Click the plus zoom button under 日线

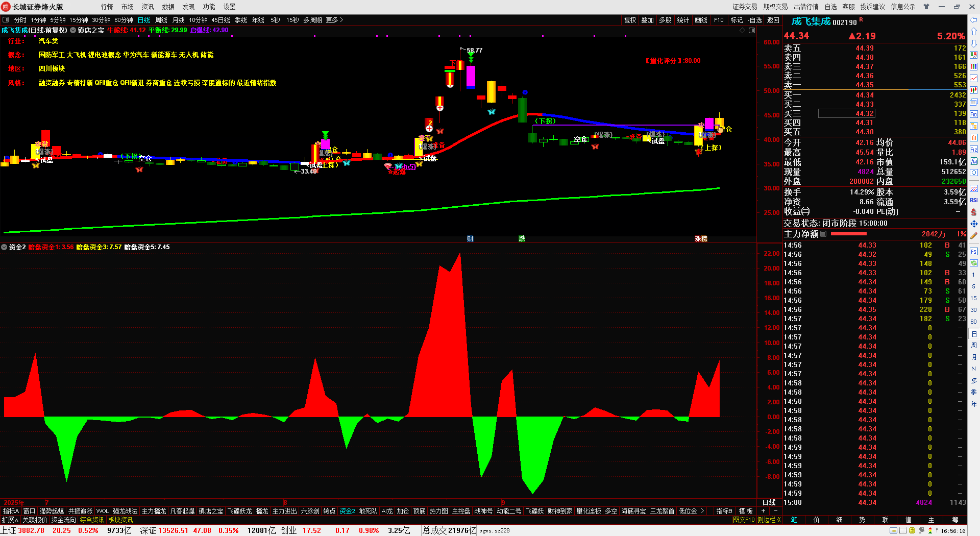pos(763,511)
